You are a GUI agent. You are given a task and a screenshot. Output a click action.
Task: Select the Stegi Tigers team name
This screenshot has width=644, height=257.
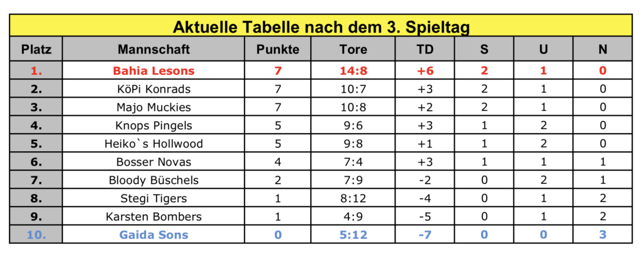(x=153, y=198)
